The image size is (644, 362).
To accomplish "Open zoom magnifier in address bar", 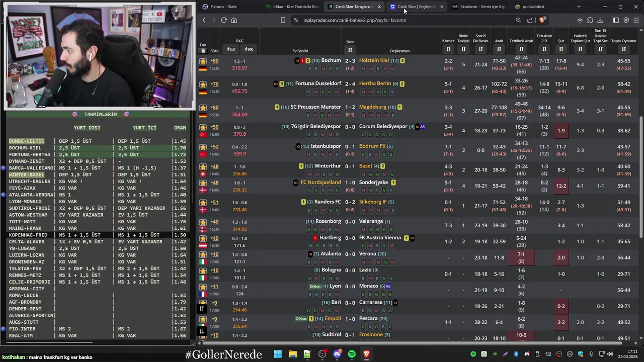I will (x=518, y=20).
